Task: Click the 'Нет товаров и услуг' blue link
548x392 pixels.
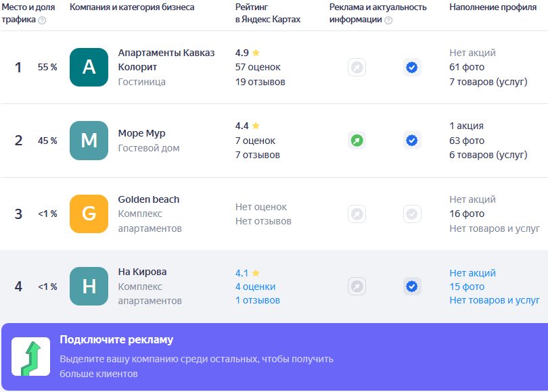Action: pos(495,300)
